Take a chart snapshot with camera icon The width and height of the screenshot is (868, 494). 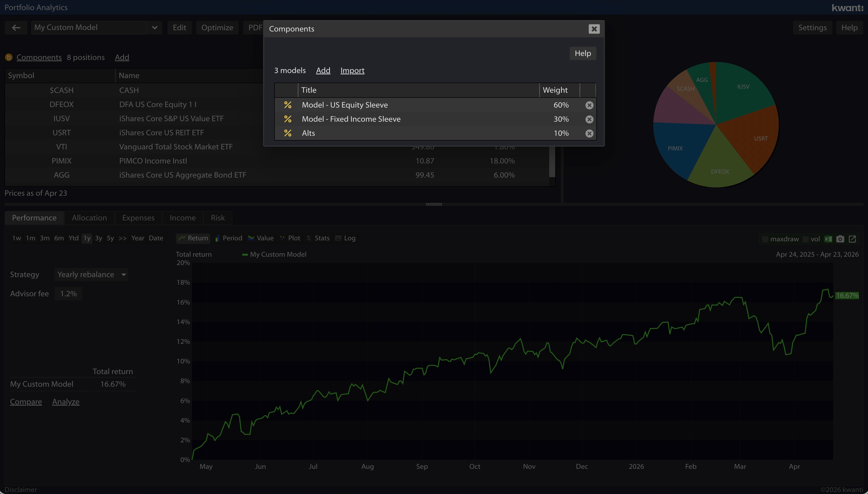(x=840, y=239)
